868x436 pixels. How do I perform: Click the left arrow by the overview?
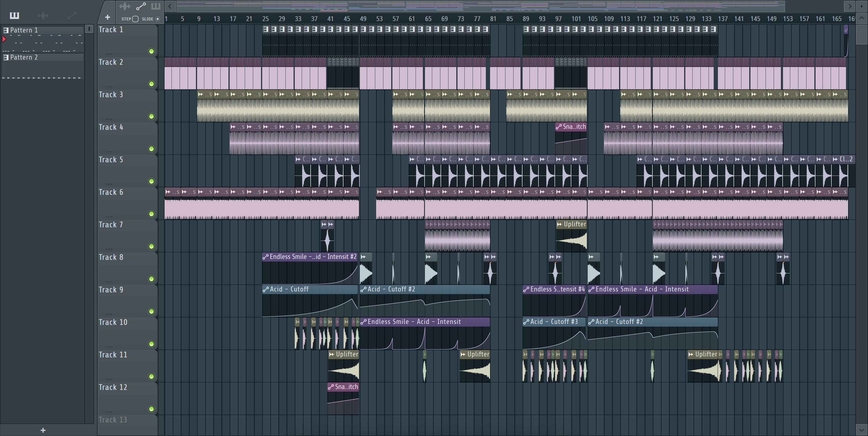point(170,6)
